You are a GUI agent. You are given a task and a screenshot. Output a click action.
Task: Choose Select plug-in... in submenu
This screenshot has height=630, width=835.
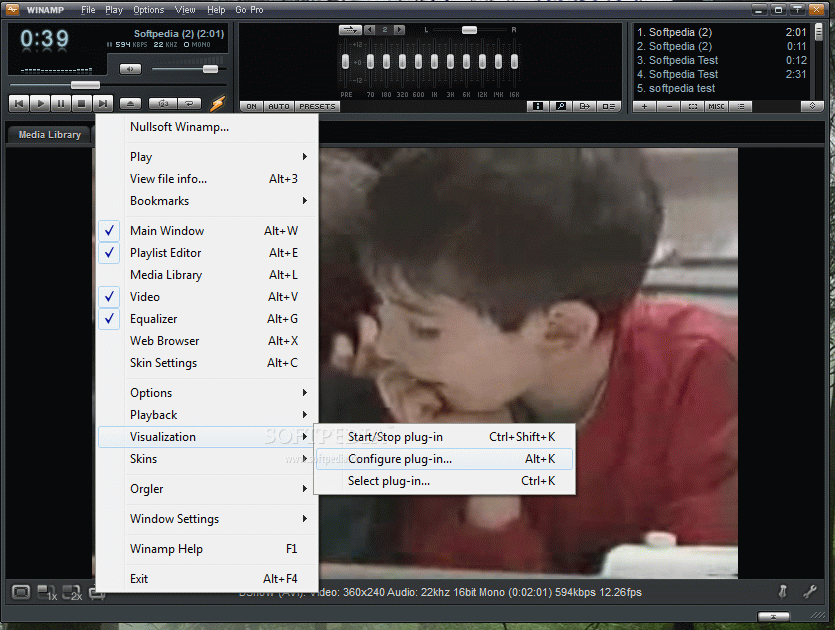click(444, 481)
